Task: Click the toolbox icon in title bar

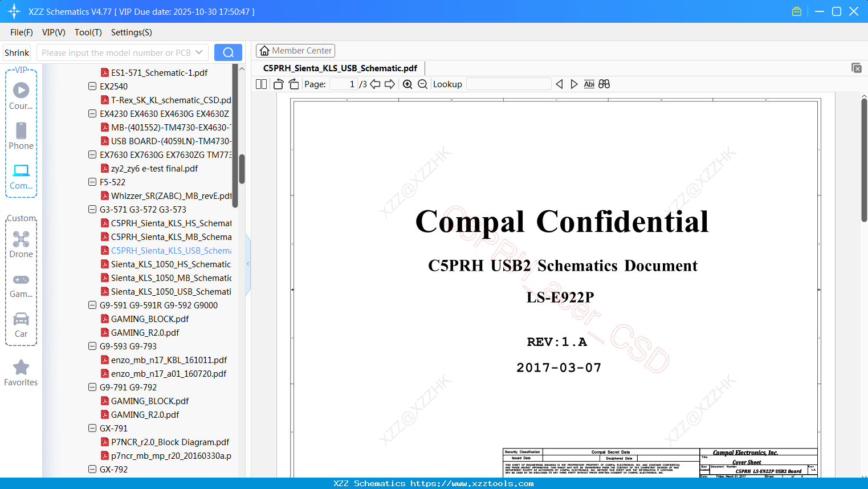Action: 797,11
